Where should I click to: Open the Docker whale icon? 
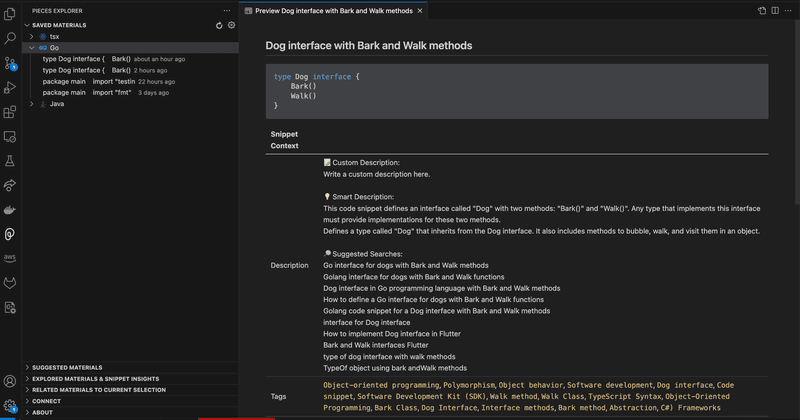pyautogui.click(x=10, y=210)
